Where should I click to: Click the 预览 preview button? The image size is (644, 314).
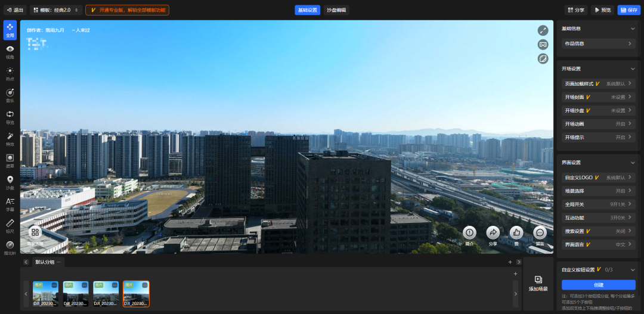click(602, 10)
